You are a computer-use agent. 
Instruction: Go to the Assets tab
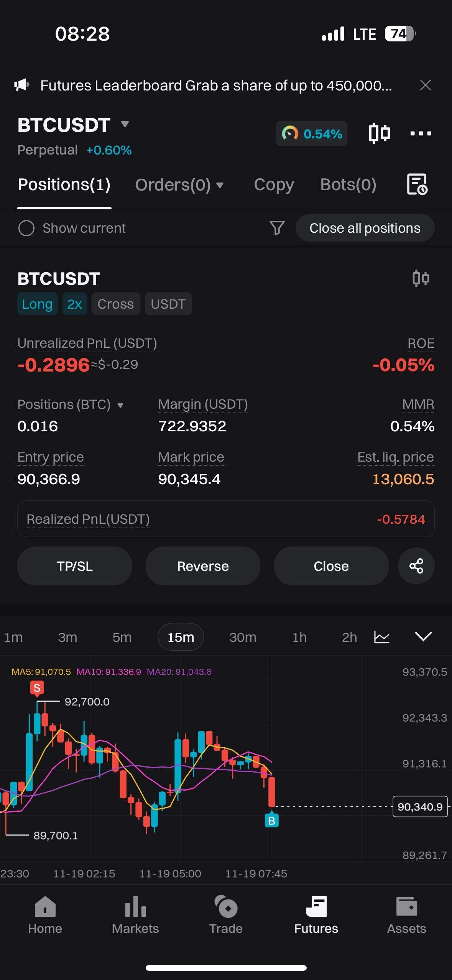click(x=406, y=916)
